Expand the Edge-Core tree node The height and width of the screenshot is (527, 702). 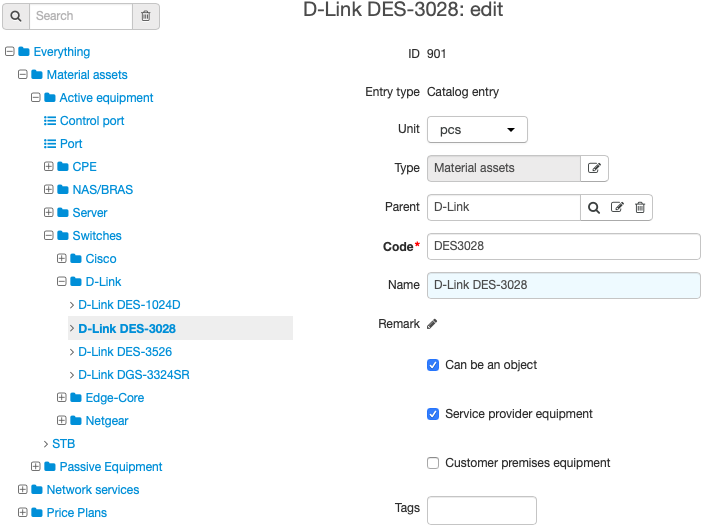click(61, 398)
